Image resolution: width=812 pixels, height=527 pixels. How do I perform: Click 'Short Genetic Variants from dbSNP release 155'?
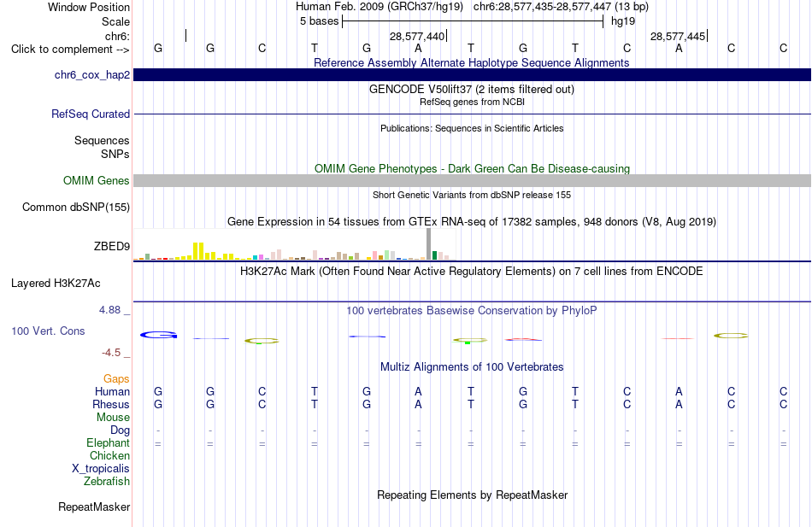(472, 195)
